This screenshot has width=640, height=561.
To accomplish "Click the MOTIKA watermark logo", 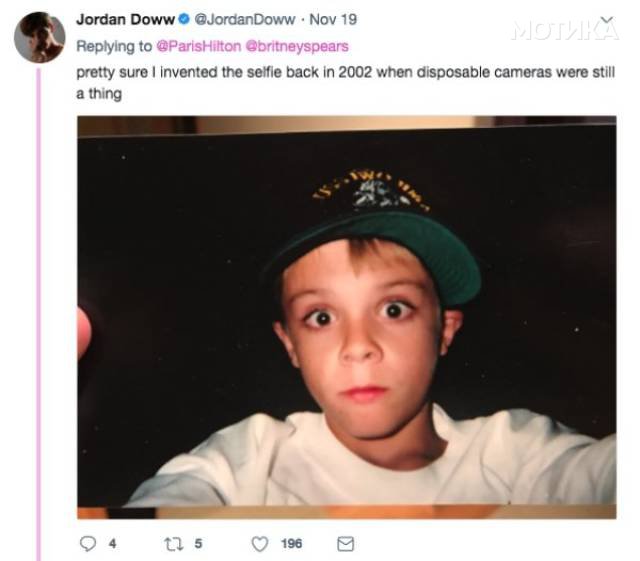I will (x=565, y=31).
